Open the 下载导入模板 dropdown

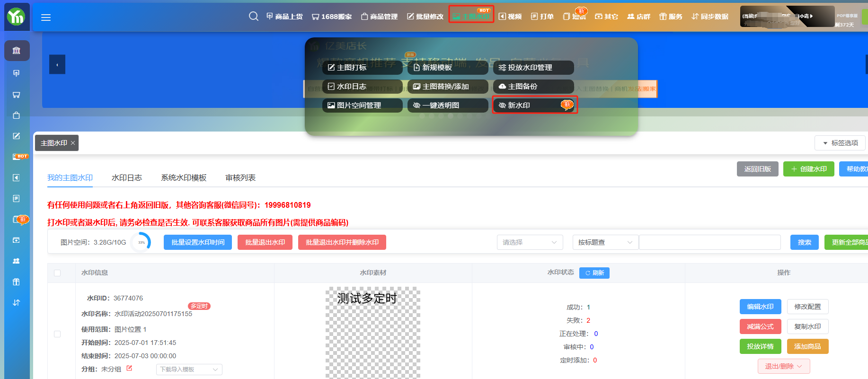[x=189, y=370]
